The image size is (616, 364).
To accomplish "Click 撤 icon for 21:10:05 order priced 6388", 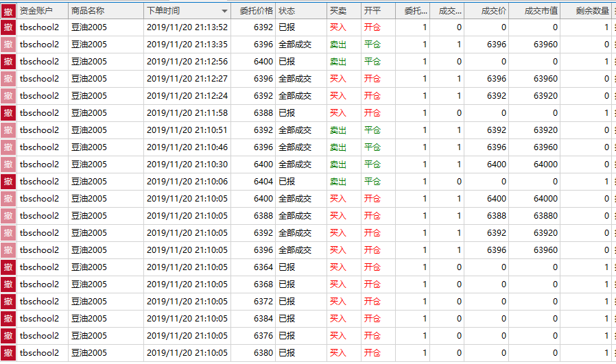I will tap(8, 216).
